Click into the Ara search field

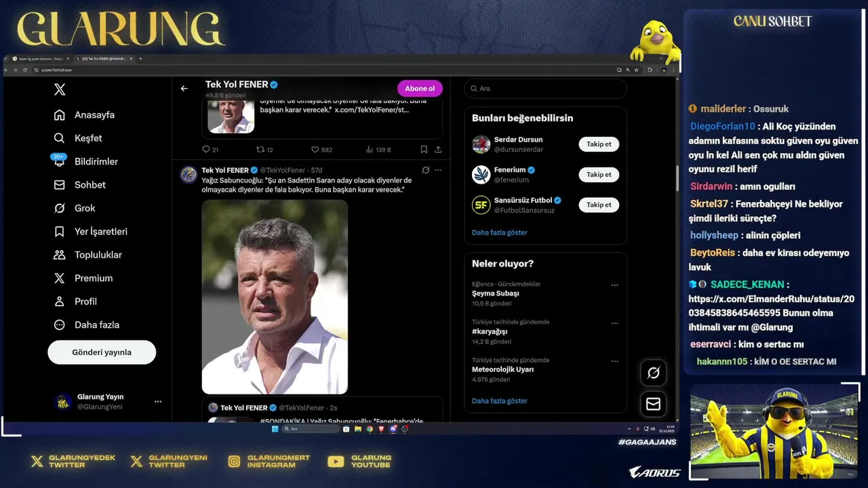click(545, 89)
